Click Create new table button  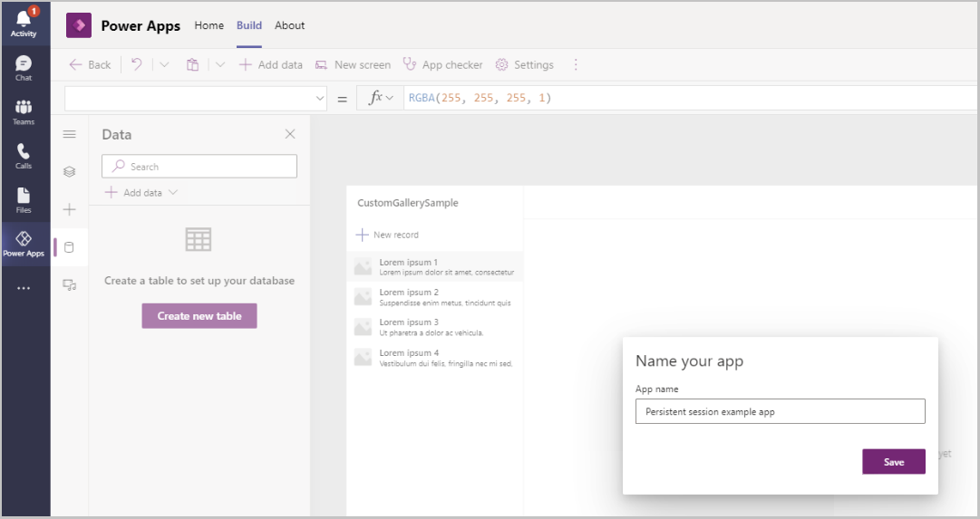(199, 316)
